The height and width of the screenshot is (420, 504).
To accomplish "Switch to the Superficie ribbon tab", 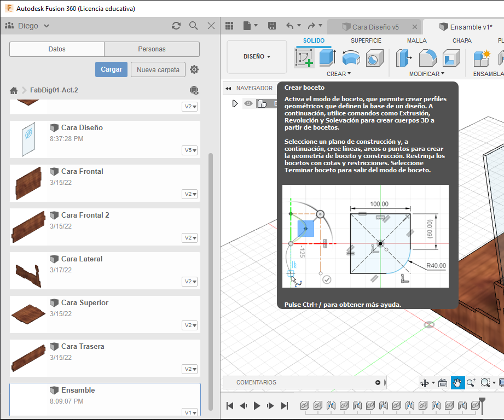I will pos(366,41).
